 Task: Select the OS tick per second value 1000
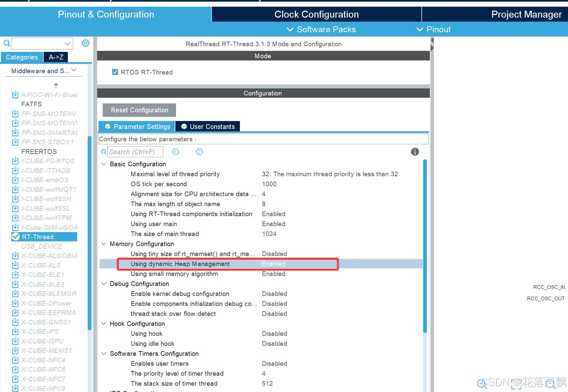[269, 184]
